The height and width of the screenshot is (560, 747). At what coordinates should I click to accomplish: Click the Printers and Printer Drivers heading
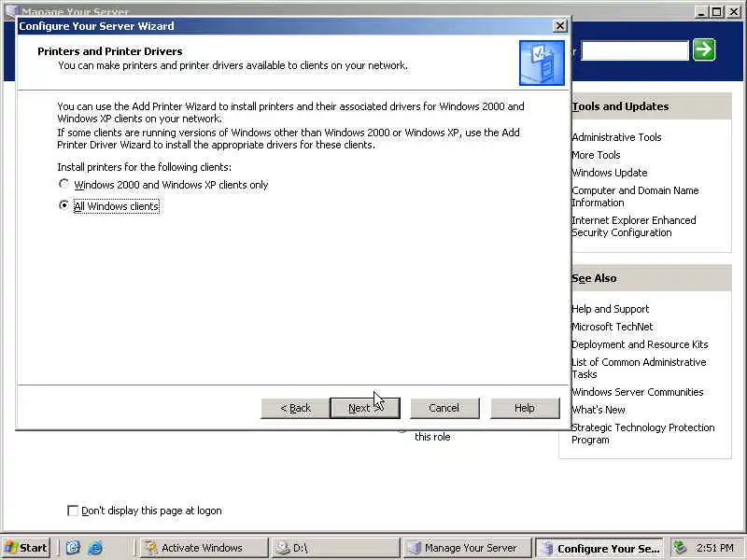pyautogui.click(x=110, y=51)
